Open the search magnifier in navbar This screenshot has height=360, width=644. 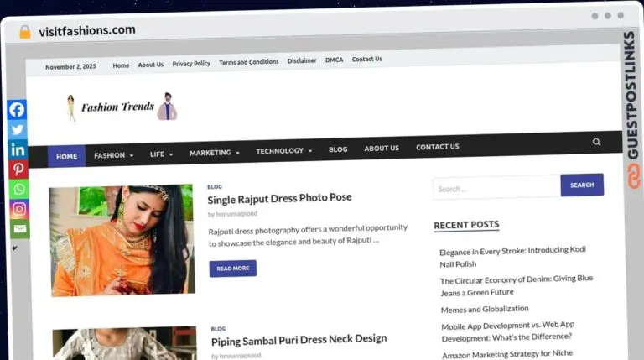point(596,142)
